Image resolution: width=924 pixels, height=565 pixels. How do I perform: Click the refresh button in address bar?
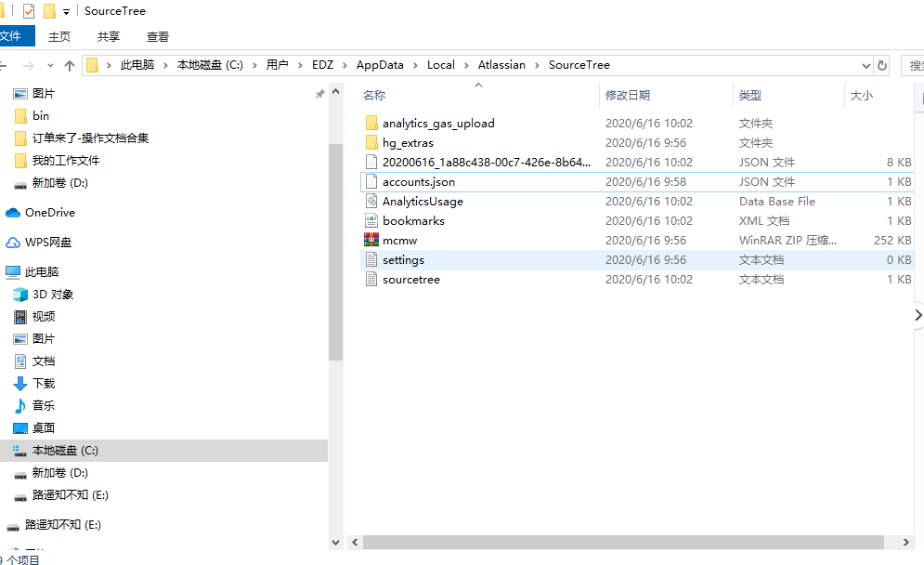pyautogui.click(x=882, y=65)
